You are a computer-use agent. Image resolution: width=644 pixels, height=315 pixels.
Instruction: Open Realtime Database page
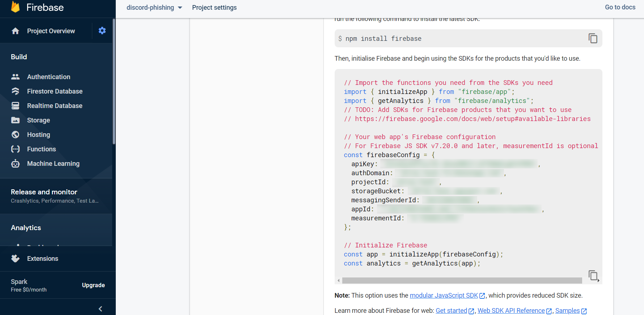pyautogui.click(x=55, y=105)
